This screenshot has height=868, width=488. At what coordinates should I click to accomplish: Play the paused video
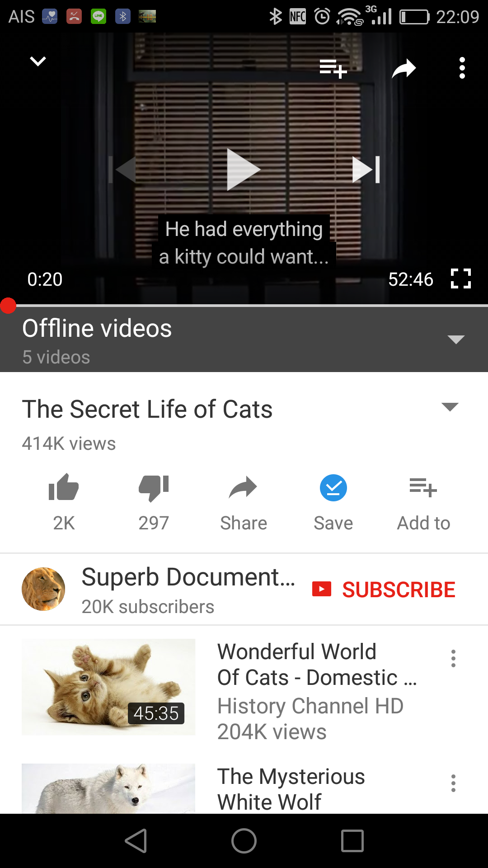[x=244, y=170]
